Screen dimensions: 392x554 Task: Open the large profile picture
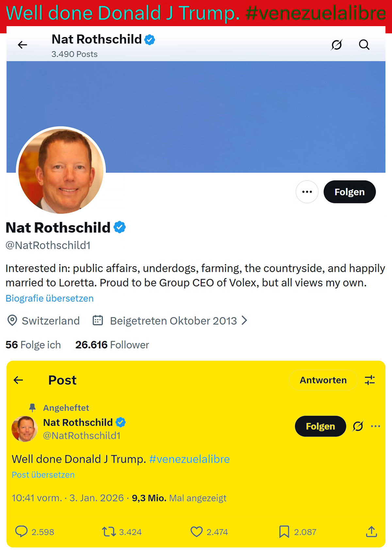click(61, 171)
